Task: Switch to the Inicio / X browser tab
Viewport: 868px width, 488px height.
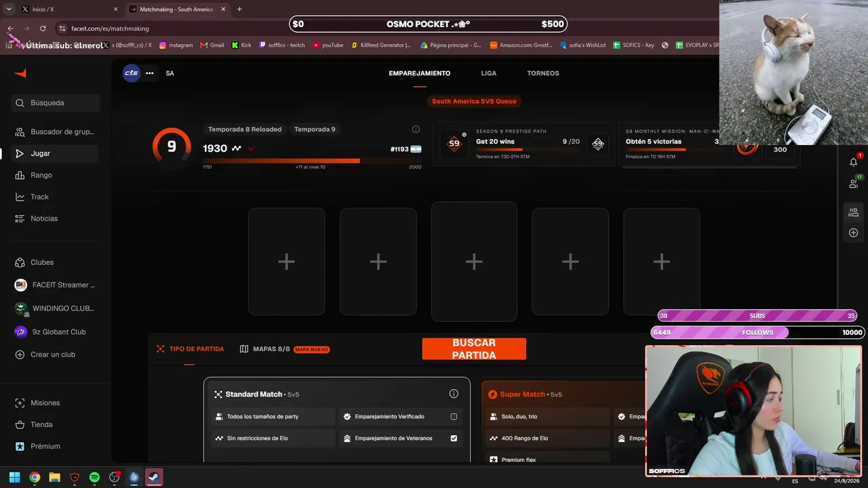Action: 68,9
